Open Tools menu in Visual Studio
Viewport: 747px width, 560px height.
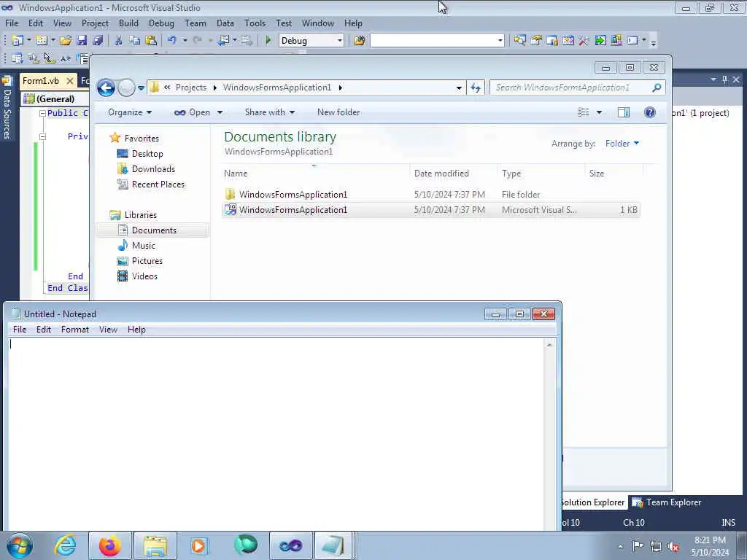(x=255, y=23)
